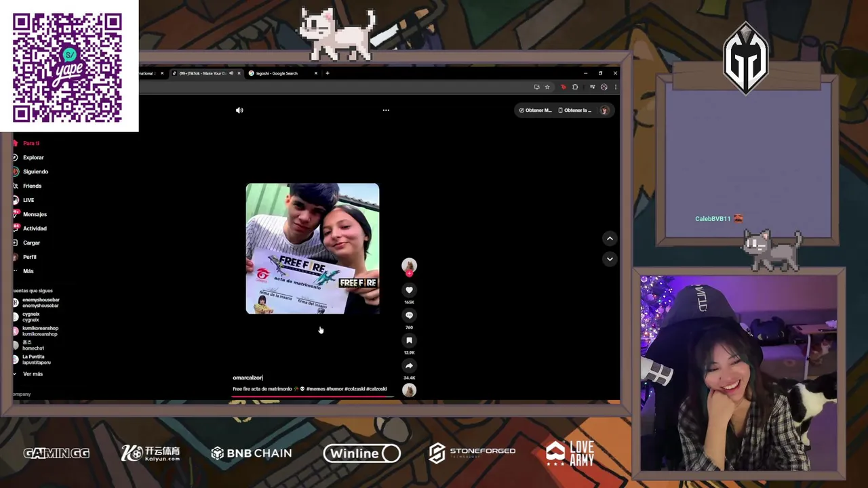Go to next video with down arrow

[x=610, y=259]
